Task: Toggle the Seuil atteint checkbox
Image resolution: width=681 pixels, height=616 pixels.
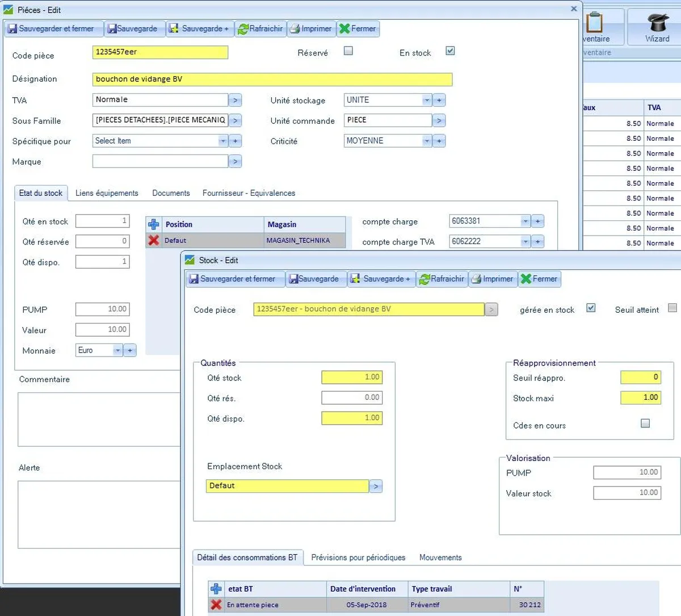Action: 672,308
